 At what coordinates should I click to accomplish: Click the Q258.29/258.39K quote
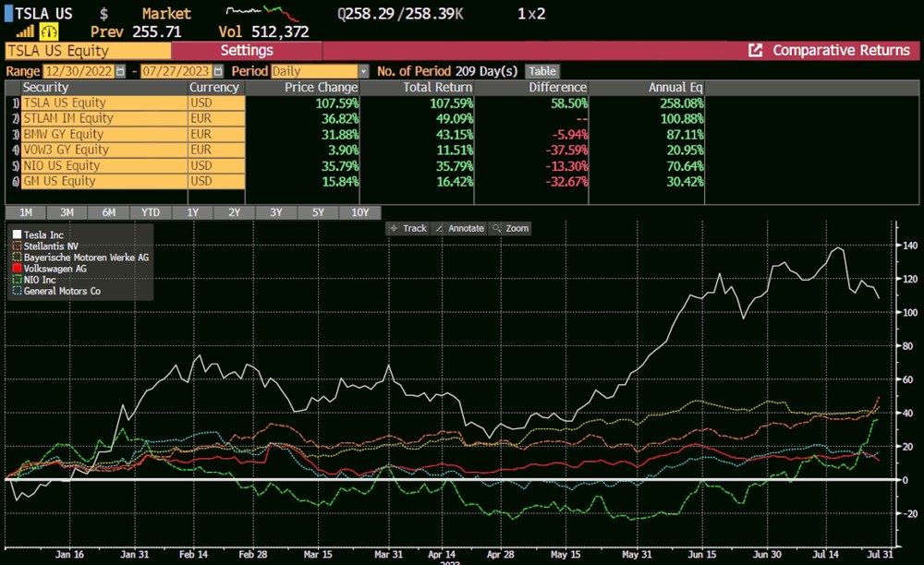click(x=400, y=14)
